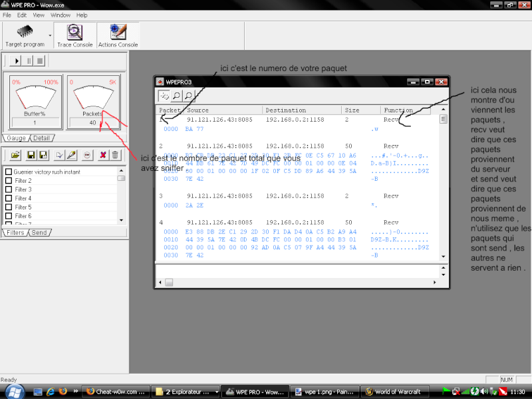Click the red X delete filter icon
This screenshot has height=399, width=532.
pos(103,155)
